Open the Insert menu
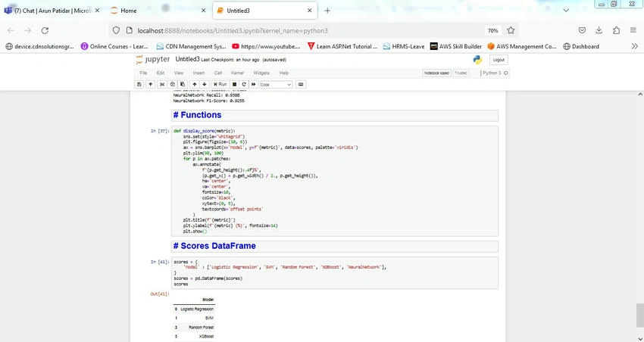The height and width of the screenshot is (342, 644). (x=199, y=73)
